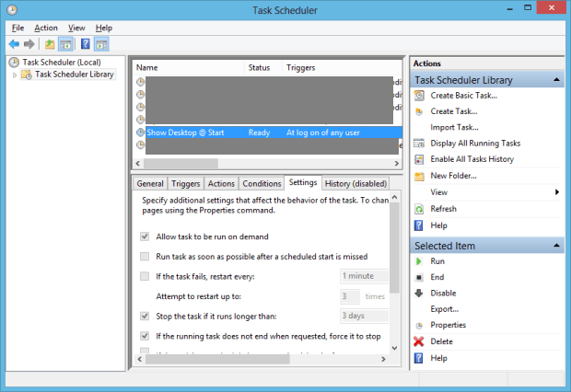Switch to the Triggers tab
Image resolution: width=571 pixels, height=392 pixels.
tap(186, 184)
